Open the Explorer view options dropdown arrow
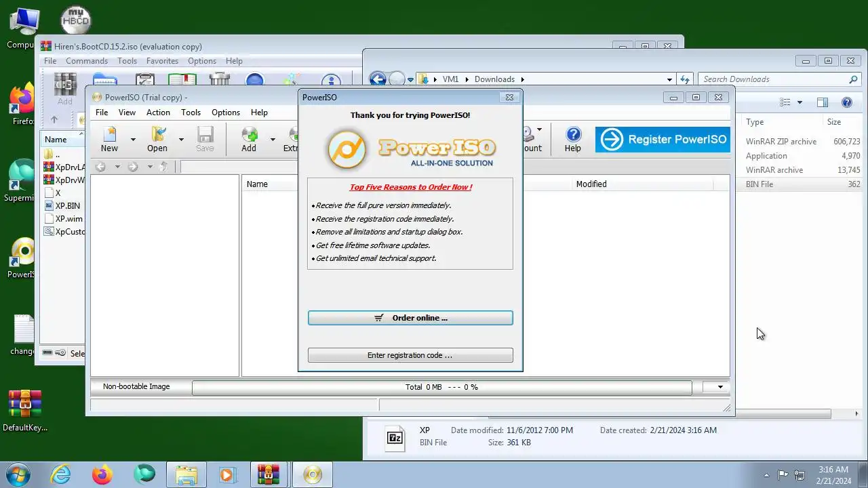The width and height of the screenshot is (868, 488). (800, 102)
